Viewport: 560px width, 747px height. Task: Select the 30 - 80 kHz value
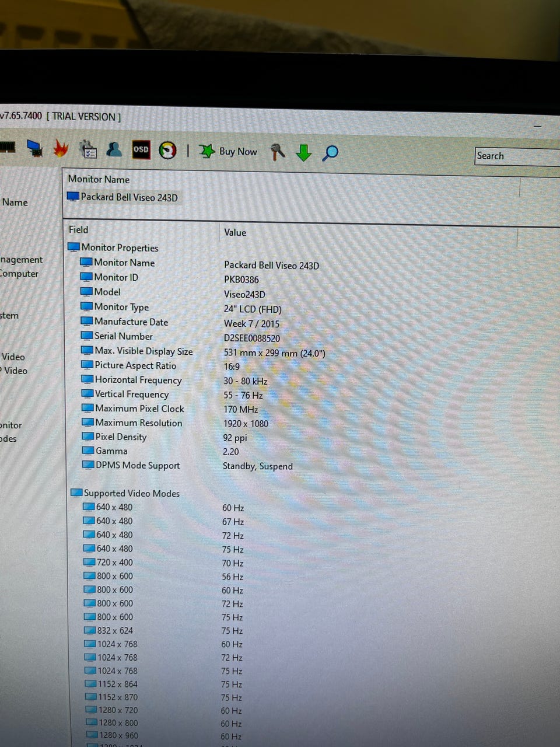click(x=245, y=381)
